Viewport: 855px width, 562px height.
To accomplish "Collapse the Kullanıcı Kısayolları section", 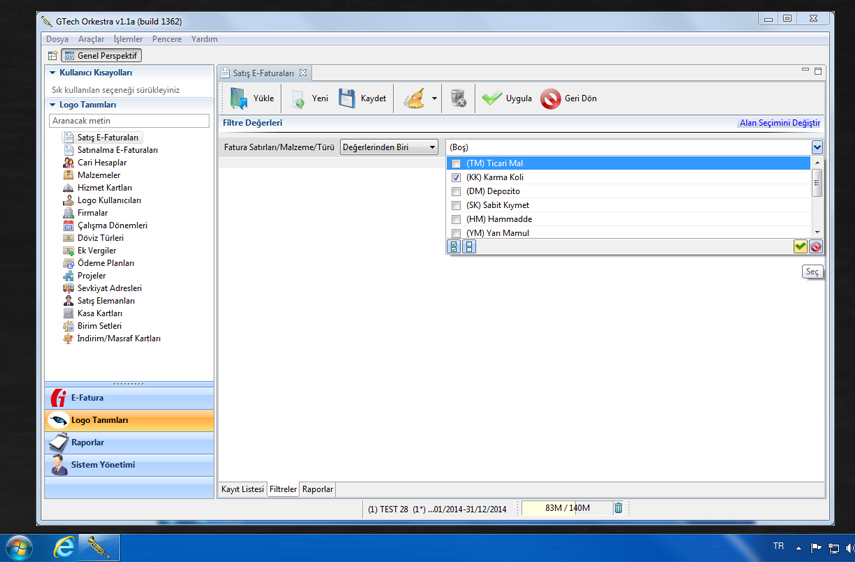I will [x=52, y=72].
